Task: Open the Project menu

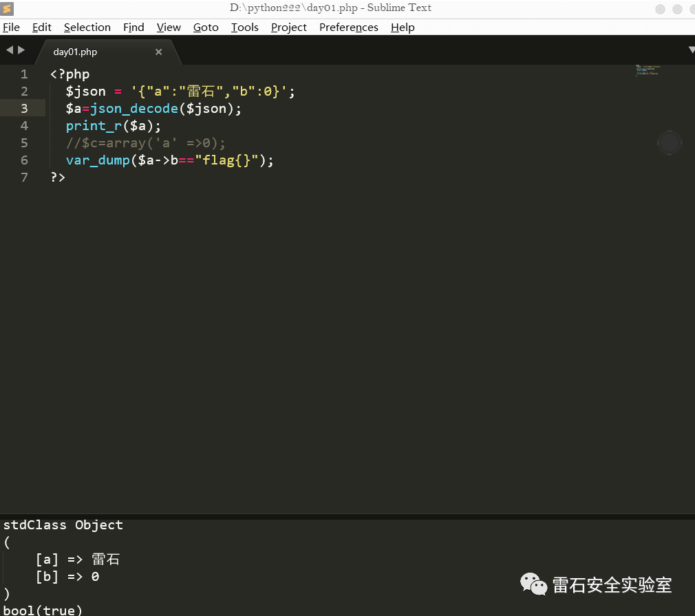Action: point(289,28)
